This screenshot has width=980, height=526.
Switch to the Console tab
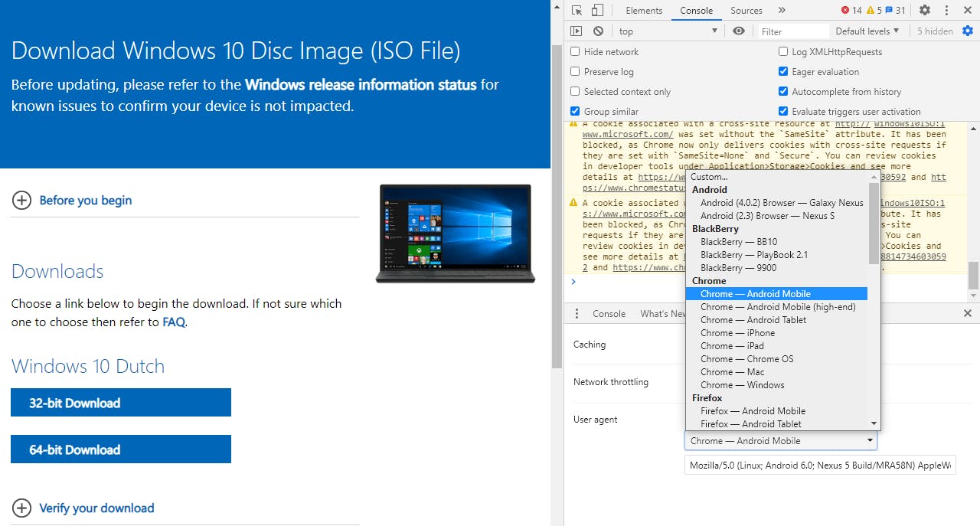pos(696,11)
